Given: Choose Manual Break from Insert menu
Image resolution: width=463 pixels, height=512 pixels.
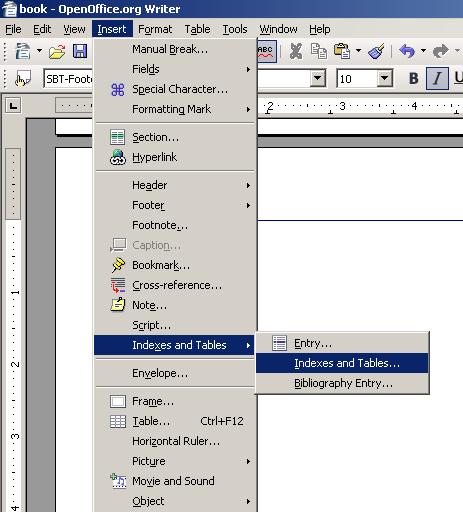Looking at the screenshot, I should [175, 49].
